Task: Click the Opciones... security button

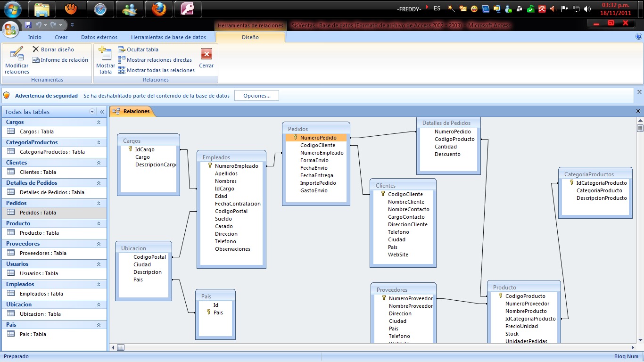Action: (256, 96)
